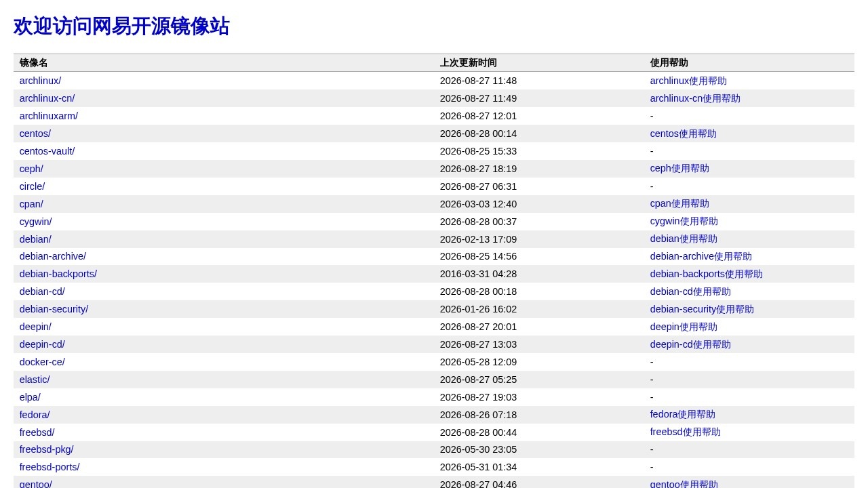Image resolution: width=868 pixels, height=488 pixels.
Task: View freebsd使用帮助 help link
Action: coord(686,432)
